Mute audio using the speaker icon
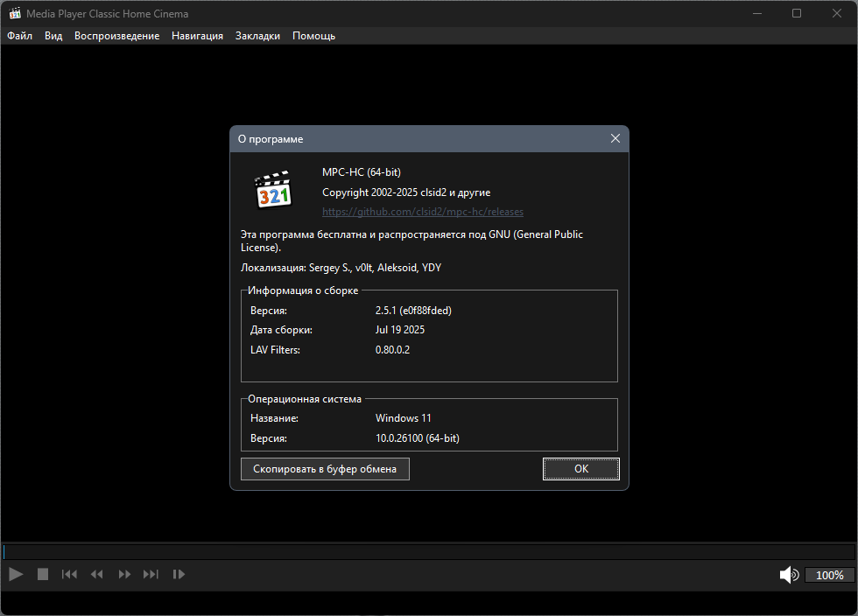This screenshot has width=858, height=616. pyautogui.click(x=789, y=574)
